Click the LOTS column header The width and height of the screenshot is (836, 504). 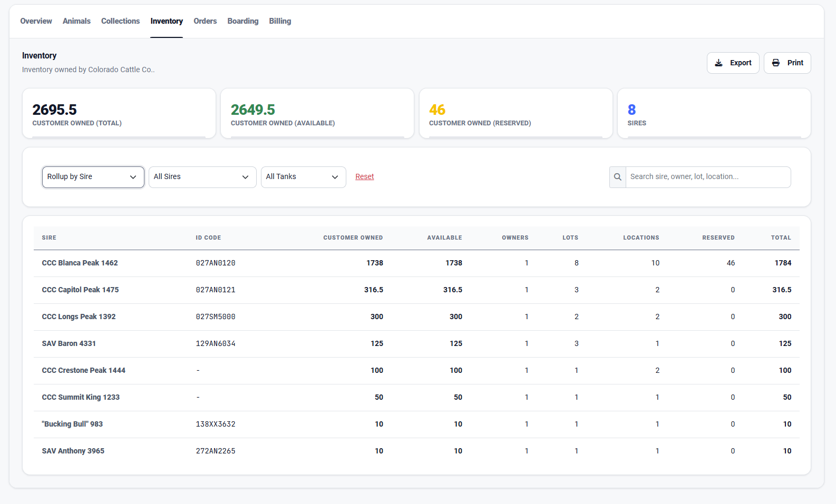coord(570,238)
